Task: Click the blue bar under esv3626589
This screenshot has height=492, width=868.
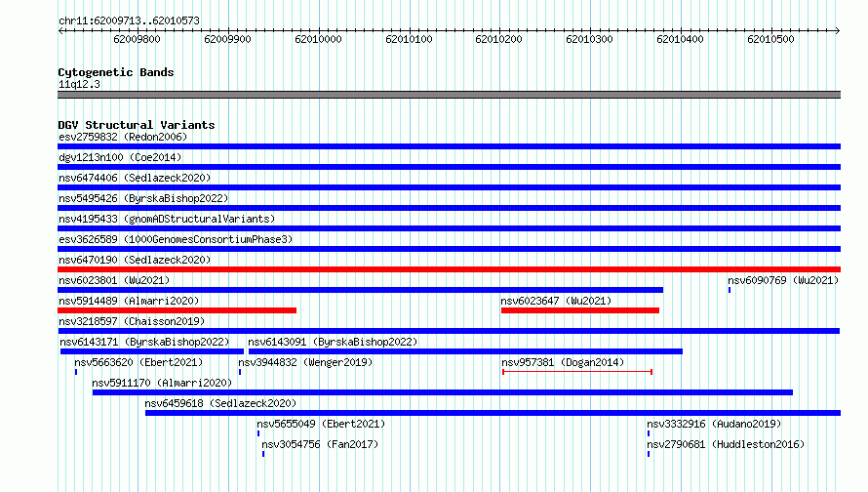Action: tap(449, 249)
